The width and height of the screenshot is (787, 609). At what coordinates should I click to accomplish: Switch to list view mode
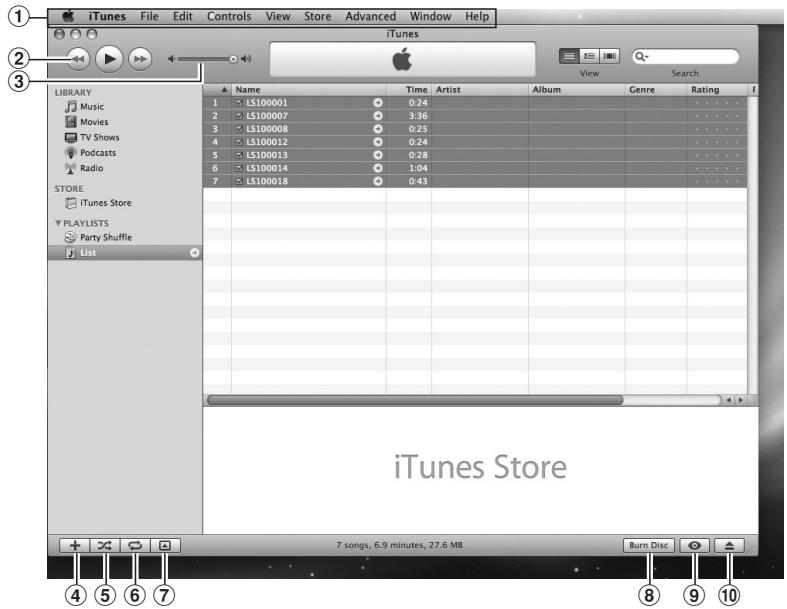click(569, 56)
